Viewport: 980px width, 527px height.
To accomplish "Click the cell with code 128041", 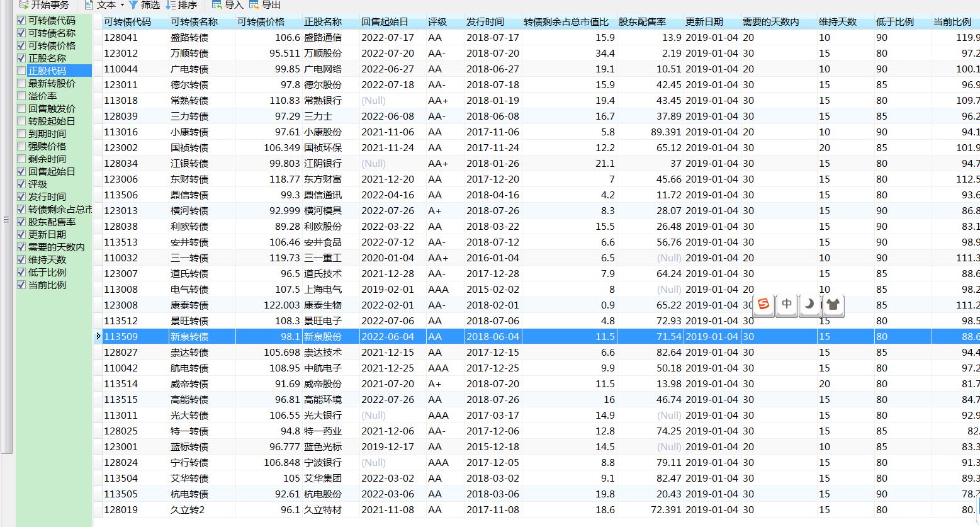I will coord(135,37).
